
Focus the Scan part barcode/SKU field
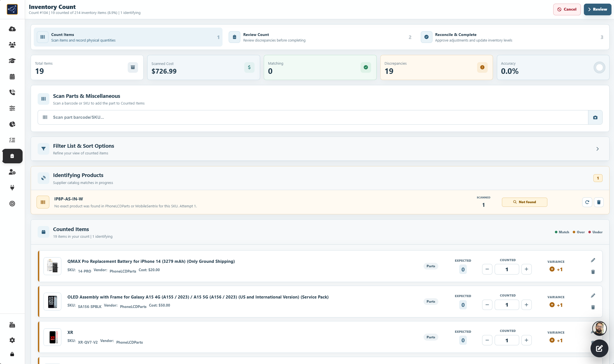point(313,117)
